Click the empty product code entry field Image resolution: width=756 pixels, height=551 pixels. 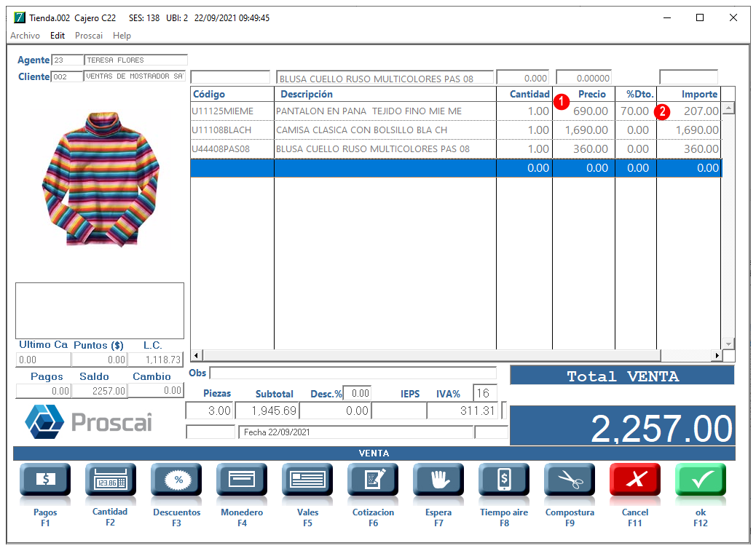click(230, 77)
